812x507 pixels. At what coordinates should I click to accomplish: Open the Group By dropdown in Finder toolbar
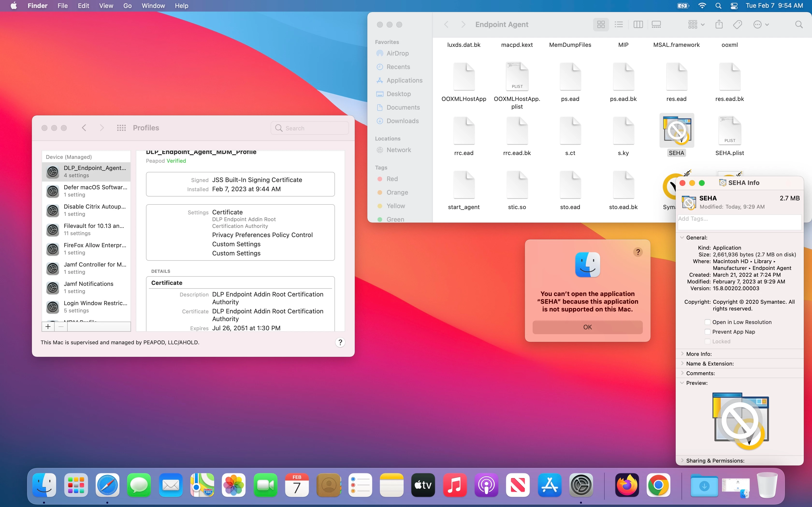(x=696, y=24)
